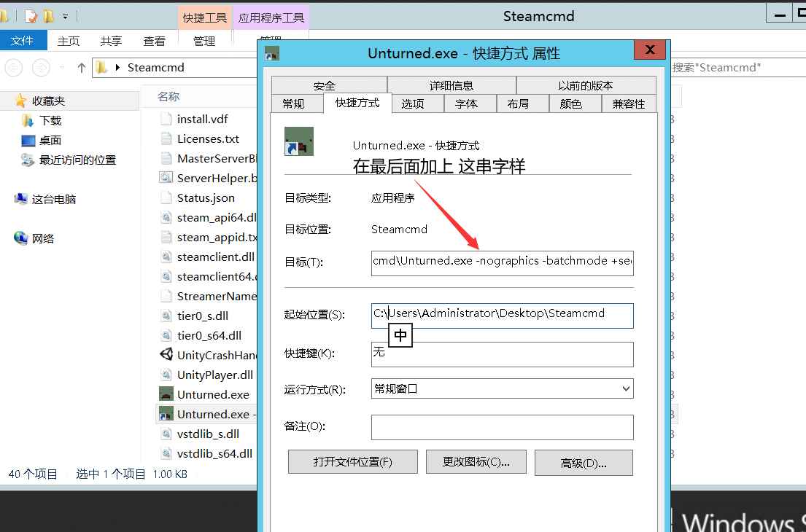Switch to the 详细信息 tab
Screen dimensions: 806x532
pos(452,85)
